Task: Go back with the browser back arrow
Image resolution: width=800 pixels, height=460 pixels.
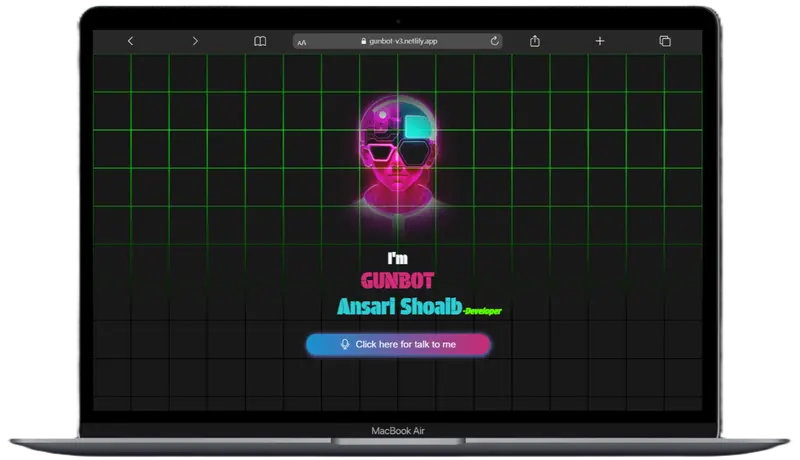Action: [x=130, y=41]
